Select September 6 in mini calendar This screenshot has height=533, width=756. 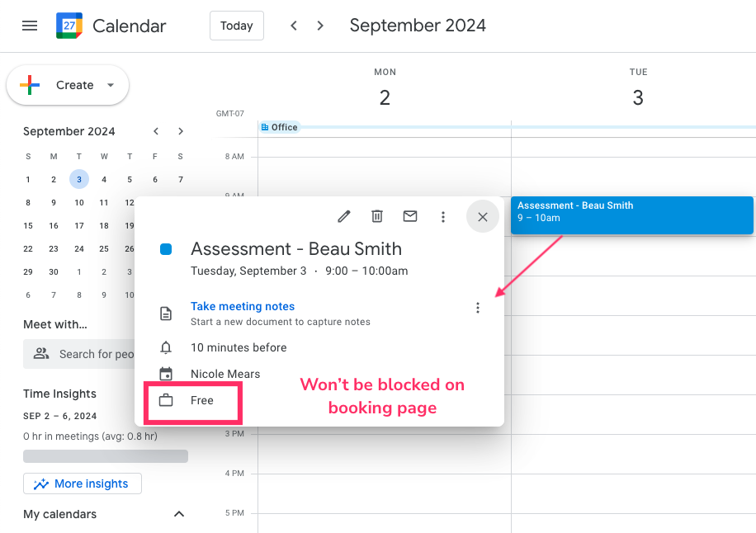tap(155, 179)
